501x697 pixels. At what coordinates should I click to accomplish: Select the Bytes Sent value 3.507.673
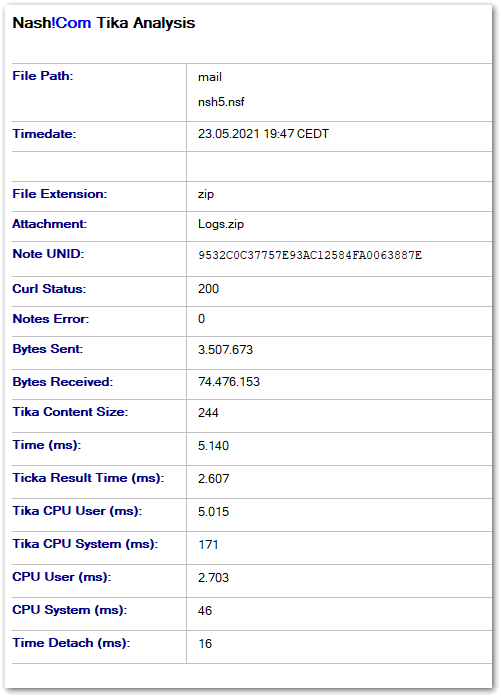click(225, 350)
